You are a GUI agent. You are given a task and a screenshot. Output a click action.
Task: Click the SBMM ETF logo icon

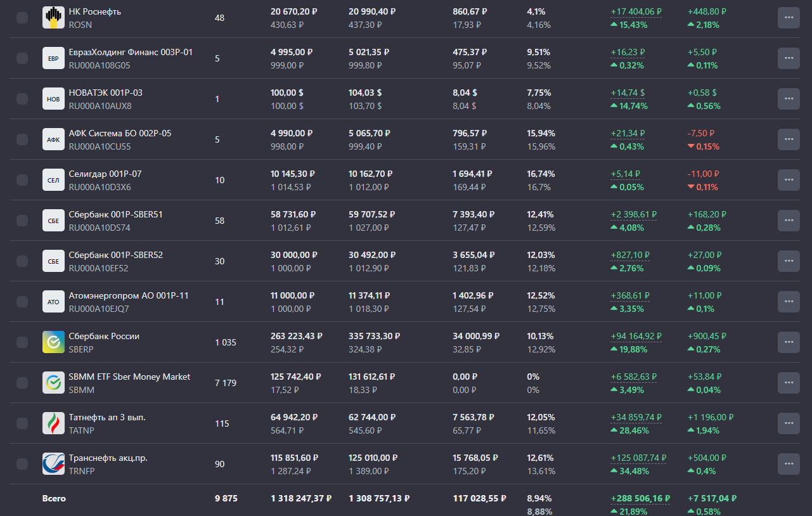click(x=53, y=383)
